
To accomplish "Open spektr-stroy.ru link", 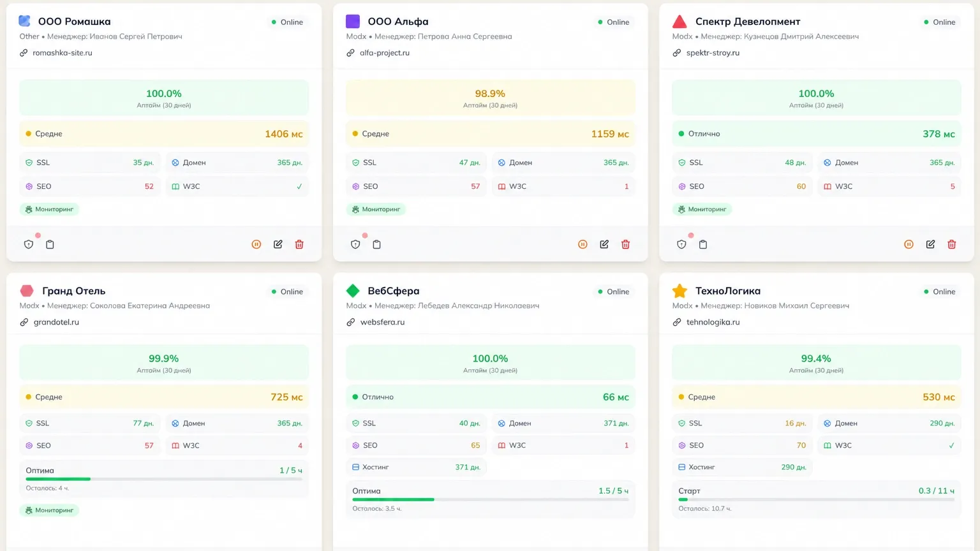I will [x=713, y=53].
